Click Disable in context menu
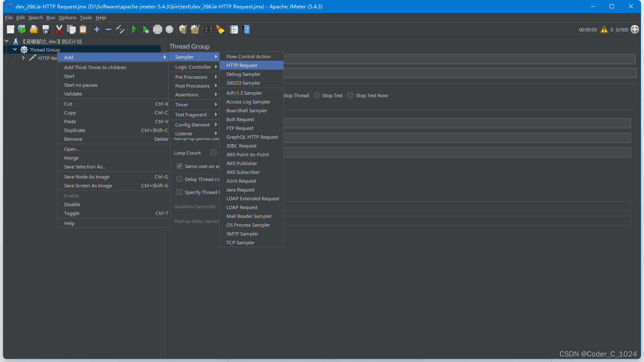The width and height of the screenshot is (644, 362). click(113, 204)
